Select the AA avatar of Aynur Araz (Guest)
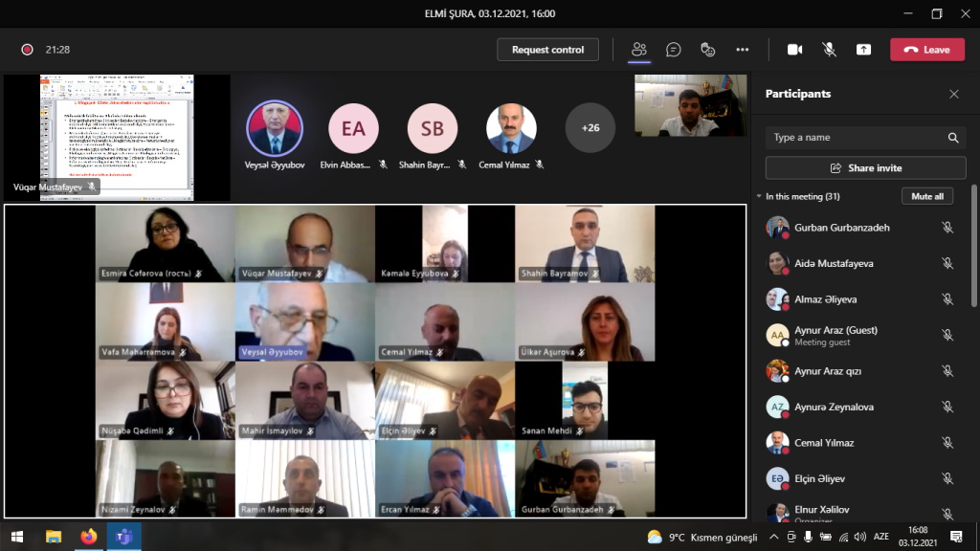980x551 pixels. click(777, 335)
